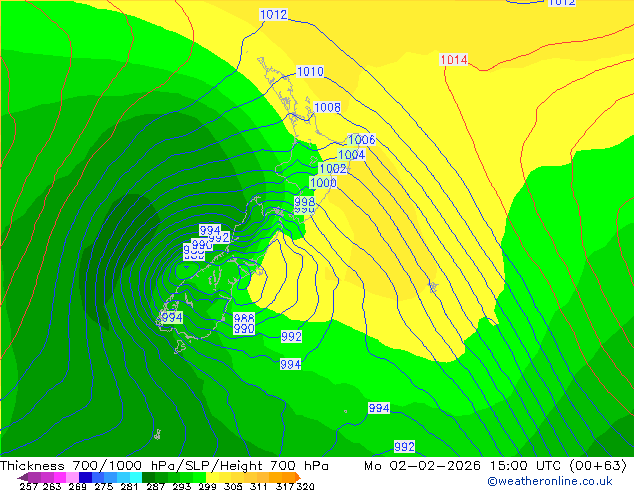Screen dimensions: 634x490
Task: Select the legend value 281
Action: tap(129, 486)
